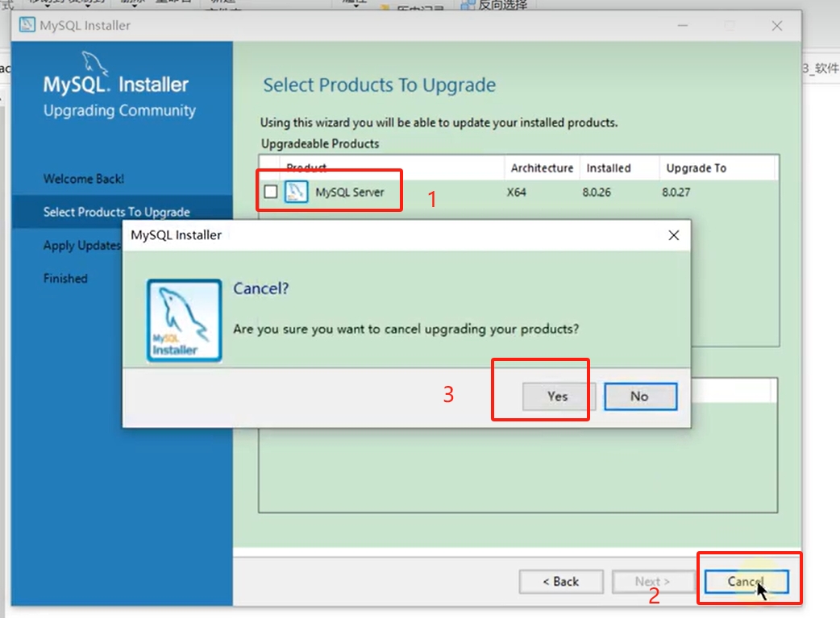Image resolution: width=840 pixels, height=618 pixels.
Task: Click the MySQL Installer title bar icon
Action: click(27, 25)
